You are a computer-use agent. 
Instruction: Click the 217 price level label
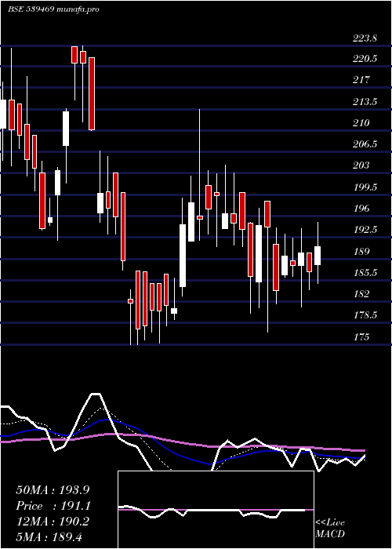(361, 80)
